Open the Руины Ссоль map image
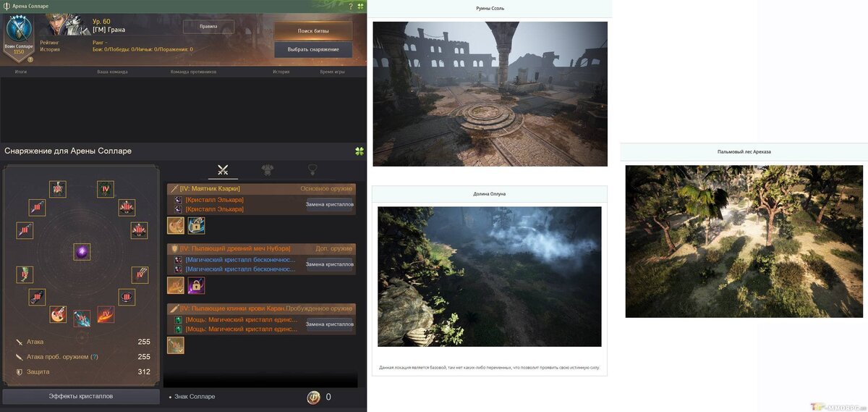868x412 pixels. click(490, 94)
